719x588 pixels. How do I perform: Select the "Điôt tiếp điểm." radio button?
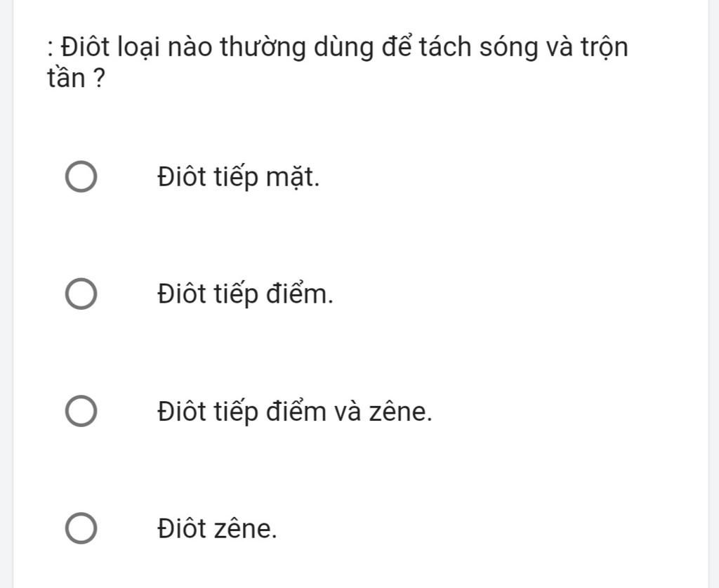point(81,294)
